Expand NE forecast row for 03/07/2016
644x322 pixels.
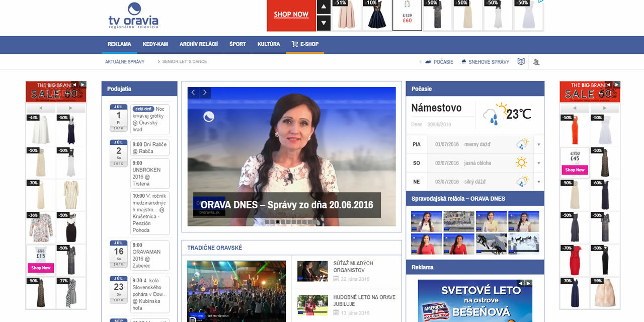click(x=538, y=182)
